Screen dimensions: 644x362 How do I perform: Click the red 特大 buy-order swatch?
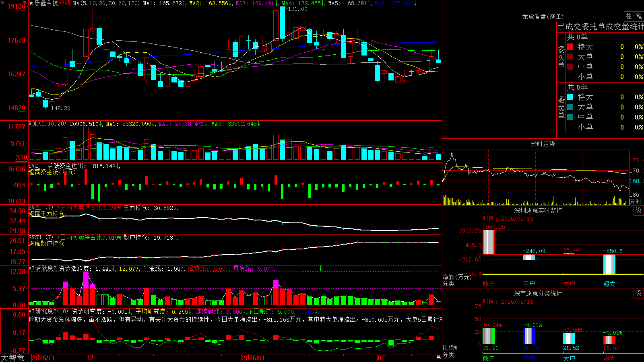pyautogui.click(x=570, y=47)
